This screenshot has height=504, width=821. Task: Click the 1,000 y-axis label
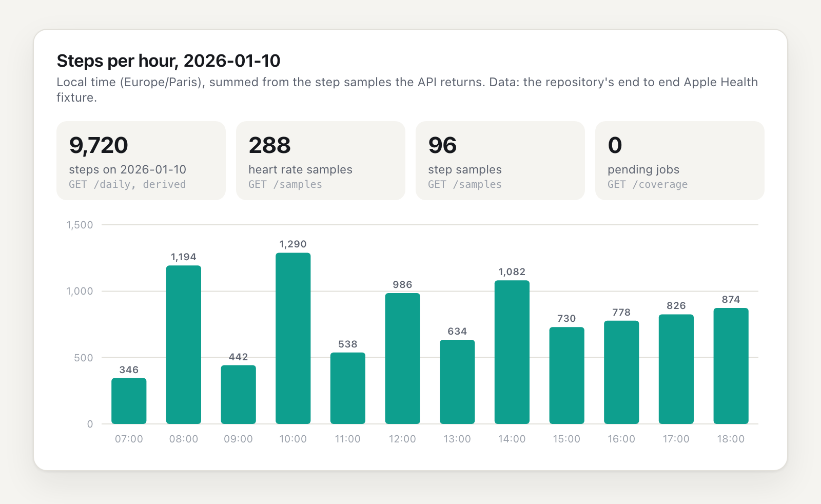click(80, 291)
